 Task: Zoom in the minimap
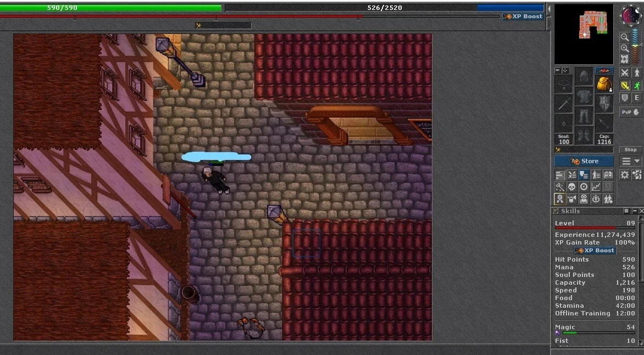click(625, 48)
